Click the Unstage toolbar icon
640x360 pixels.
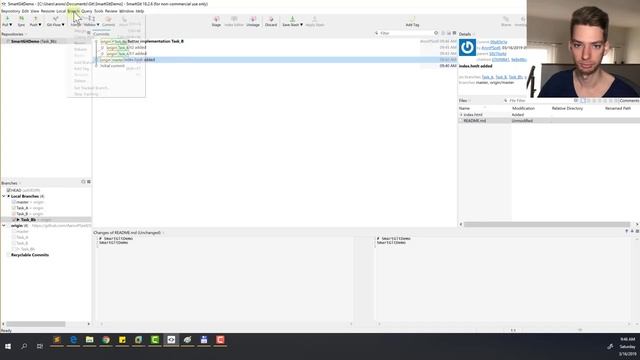click(253, 19)
